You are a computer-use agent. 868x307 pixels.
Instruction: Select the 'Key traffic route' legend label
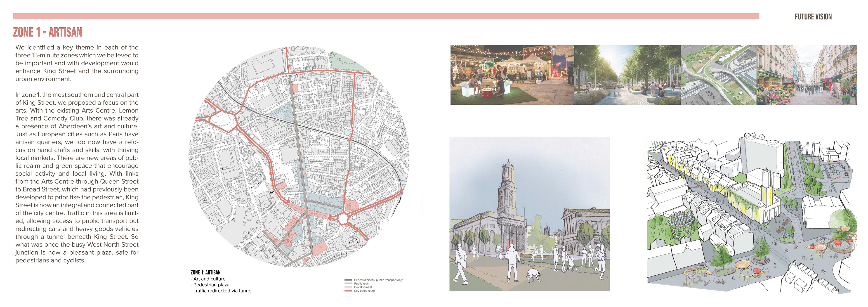click(x=364, y=290)
